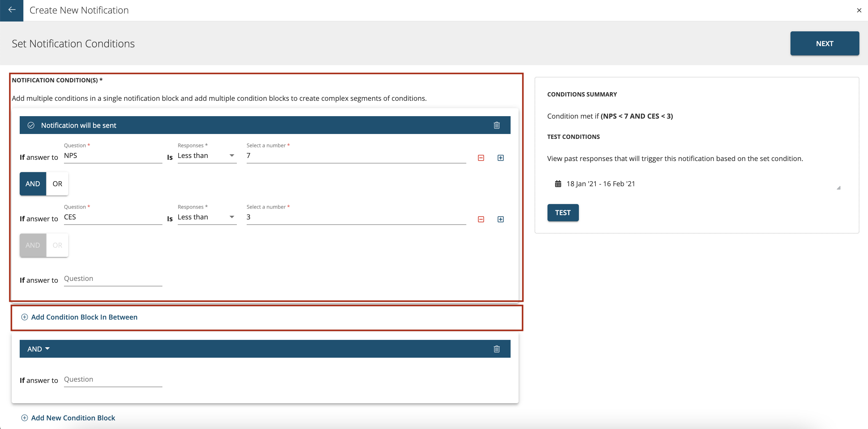Open the calendar date range picker icon
Screen dimensions: 868x429
[558, 184]
